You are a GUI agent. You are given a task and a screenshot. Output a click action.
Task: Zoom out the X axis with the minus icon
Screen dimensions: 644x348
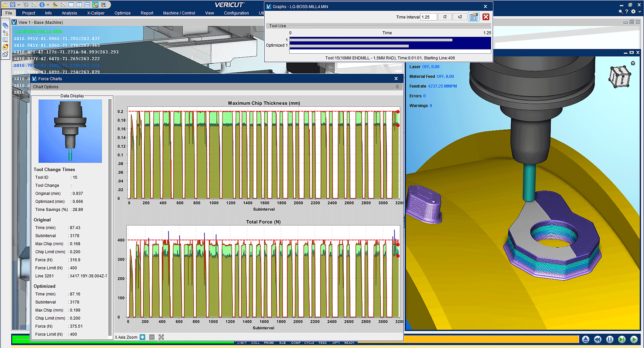(152, 337)
